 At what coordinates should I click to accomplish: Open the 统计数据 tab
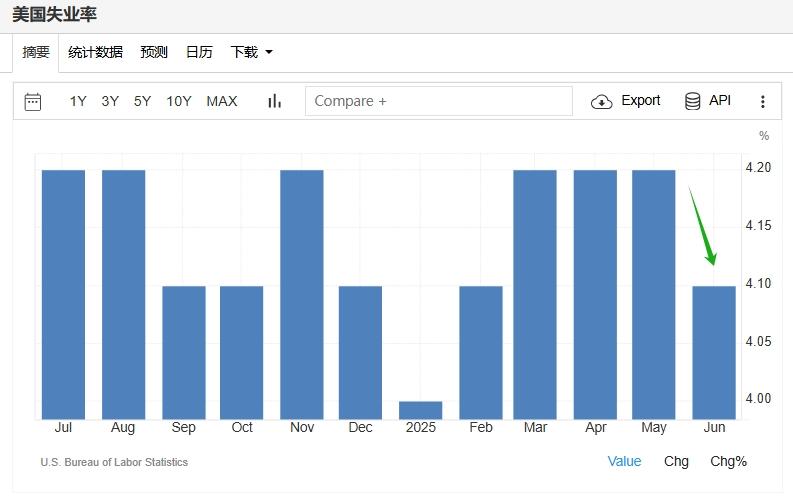pyautogui.click(x=95, y=52)
